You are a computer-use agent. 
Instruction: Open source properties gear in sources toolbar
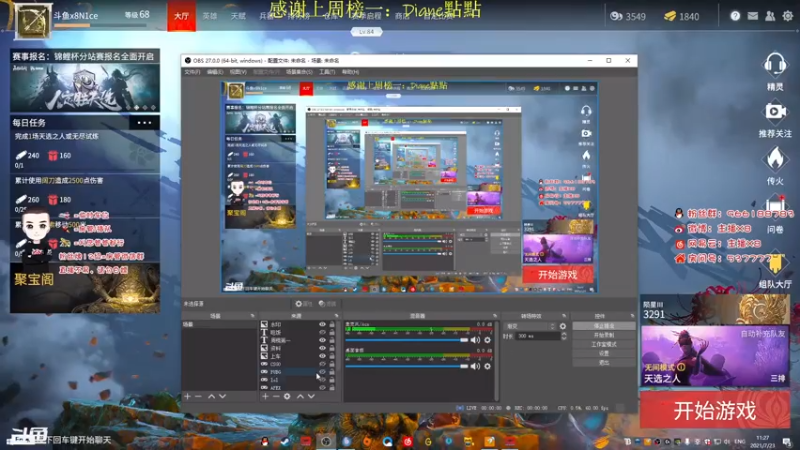pyautogui.click(x=287, y=396)
